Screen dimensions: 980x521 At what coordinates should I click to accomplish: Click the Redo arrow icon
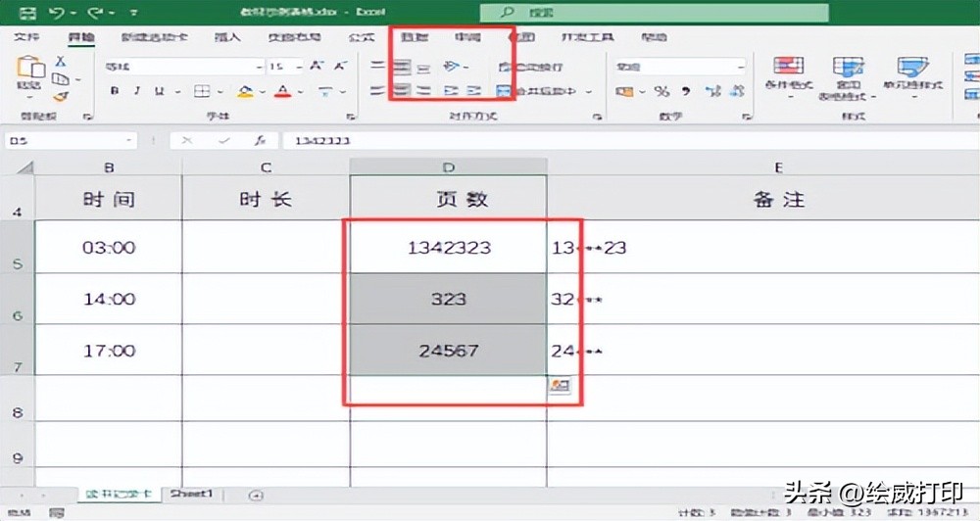(x=96, y=13)
